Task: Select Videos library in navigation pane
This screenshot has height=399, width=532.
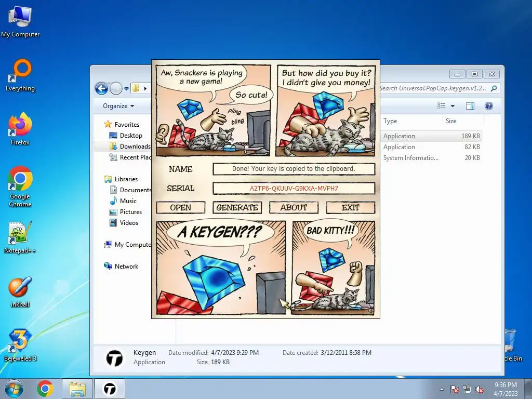Action: (129, 222)
